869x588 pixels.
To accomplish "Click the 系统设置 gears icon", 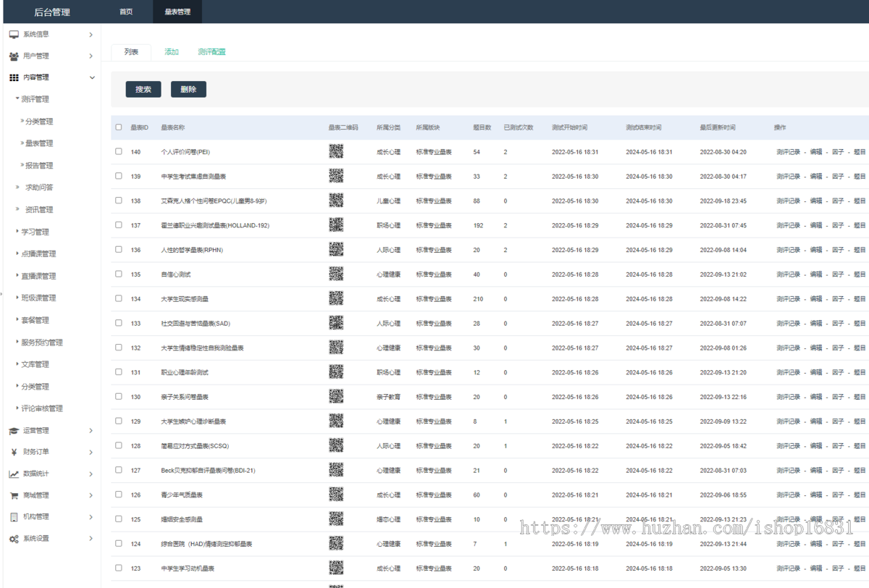I will (x=14, y=539).
